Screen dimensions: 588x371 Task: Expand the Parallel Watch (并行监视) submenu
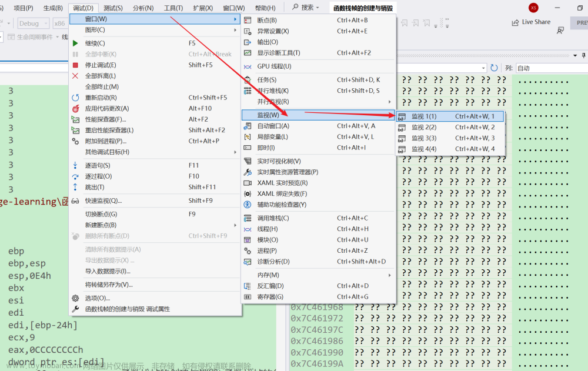pos(318,102)
